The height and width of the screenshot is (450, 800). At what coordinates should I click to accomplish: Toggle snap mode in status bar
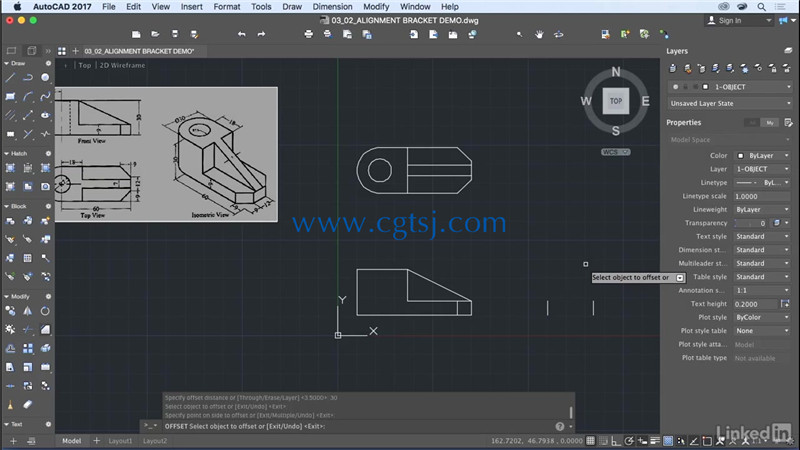[x=604, y=441]
